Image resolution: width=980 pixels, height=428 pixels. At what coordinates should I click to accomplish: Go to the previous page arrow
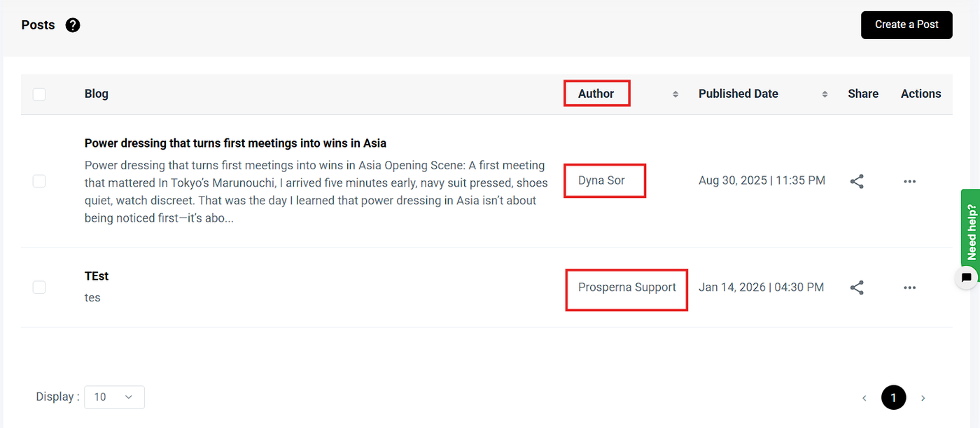[x=864, y=398]
